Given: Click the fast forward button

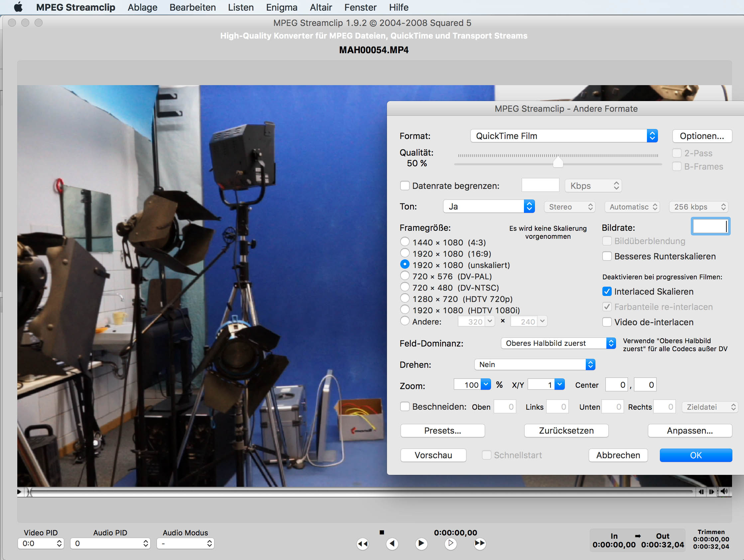Looking at the screenshot, I should (480, 543).
